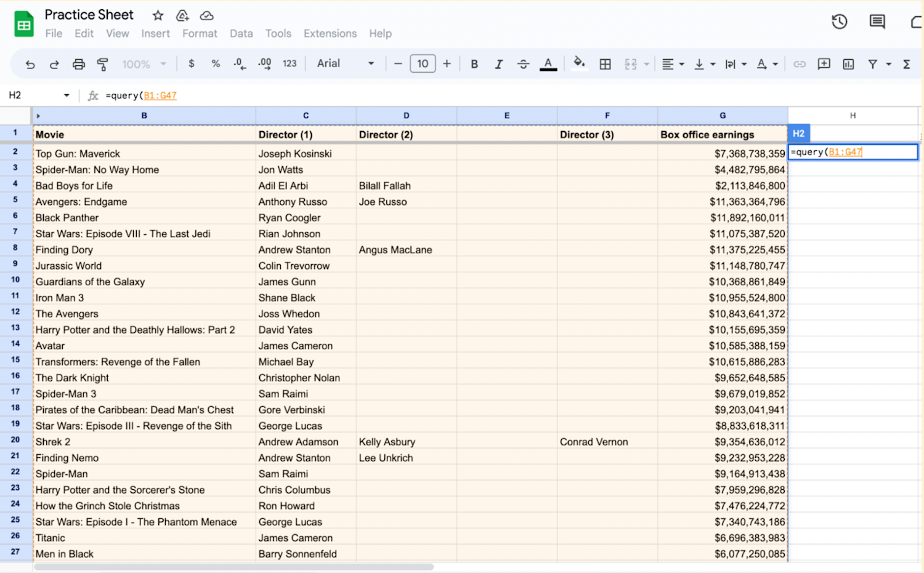Open horizontal align dropdown
The width and height of the screenshot is (924, 573).
[673, 64]
